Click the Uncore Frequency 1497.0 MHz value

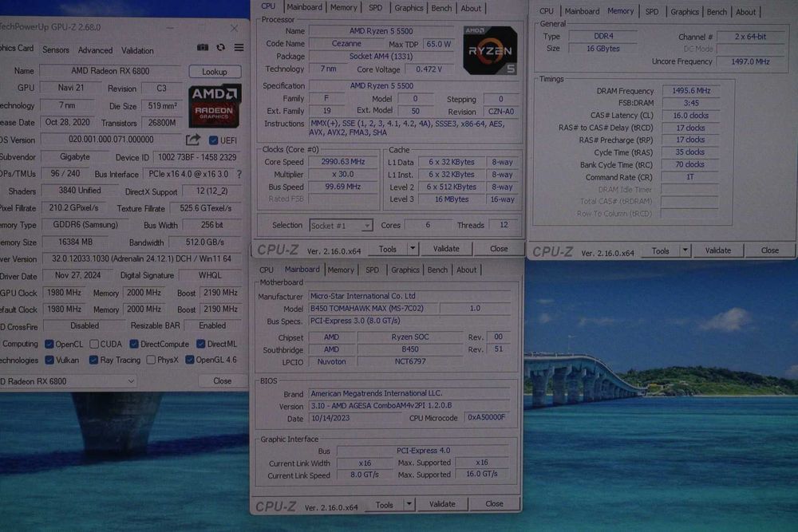[x=749, y=61]
